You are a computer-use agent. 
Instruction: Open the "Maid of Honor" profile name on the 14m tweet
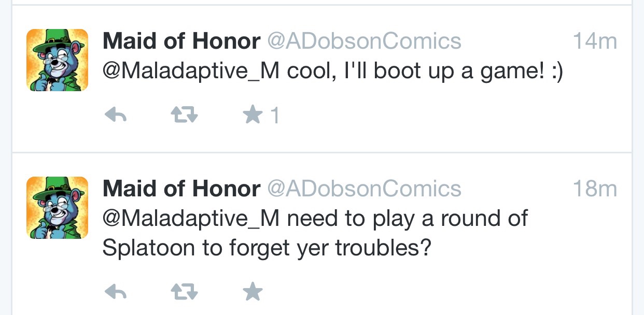point(181,41)
